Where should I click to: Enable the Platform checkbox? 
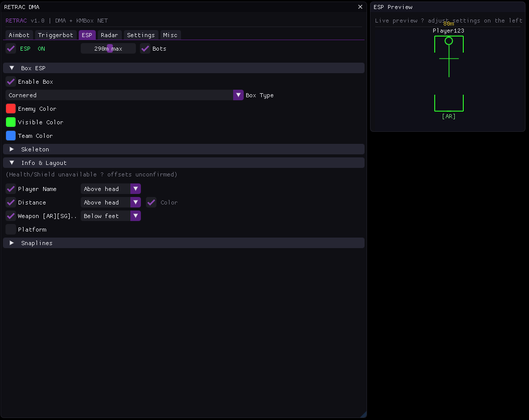[11, 230]
